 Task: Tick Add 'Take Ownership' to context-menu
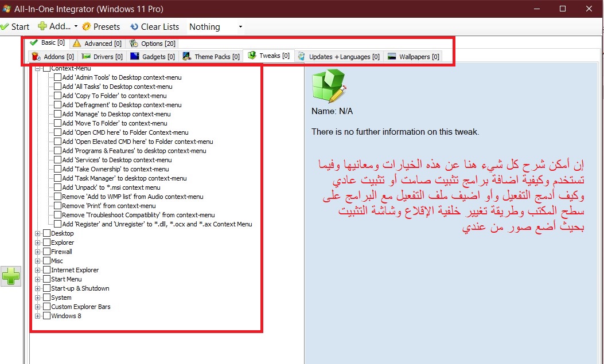[58, 169]
